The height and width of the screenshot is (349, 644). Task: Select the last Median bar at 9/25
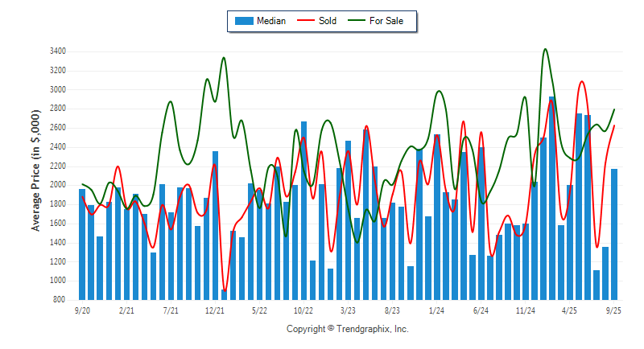pos(614,234)
